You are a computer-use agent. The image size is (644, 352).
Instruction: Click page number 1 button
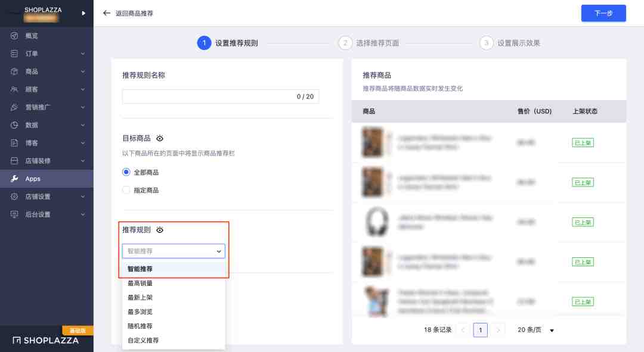480,330
